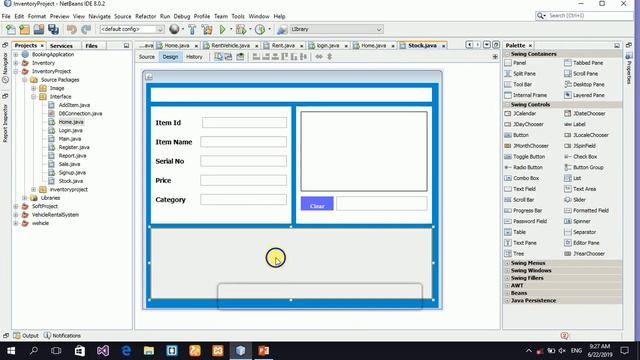Switch to the Services tab
The width and height of the screenshot is (640, 360).
[61, 46]
